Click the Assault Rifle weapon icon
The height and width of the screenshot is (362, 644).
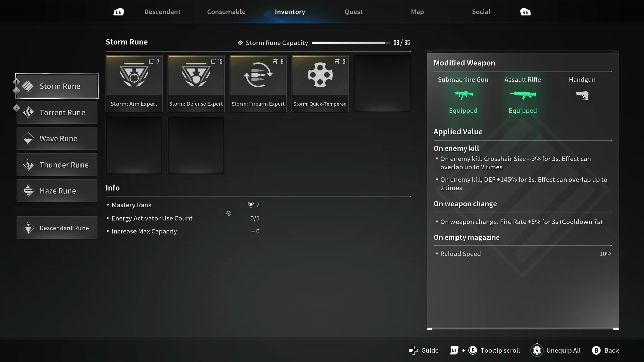tap(523, 95)
